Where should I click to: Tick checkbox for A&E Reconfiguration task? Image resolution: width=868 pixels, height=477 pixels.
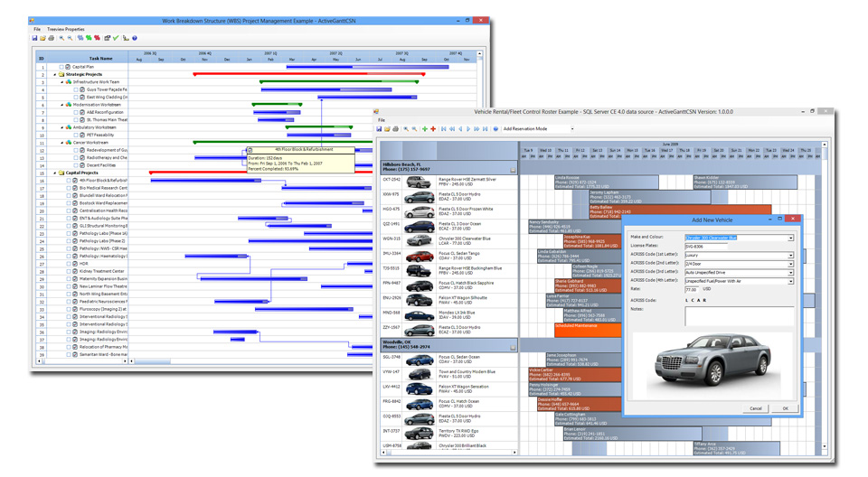(76, 112)
